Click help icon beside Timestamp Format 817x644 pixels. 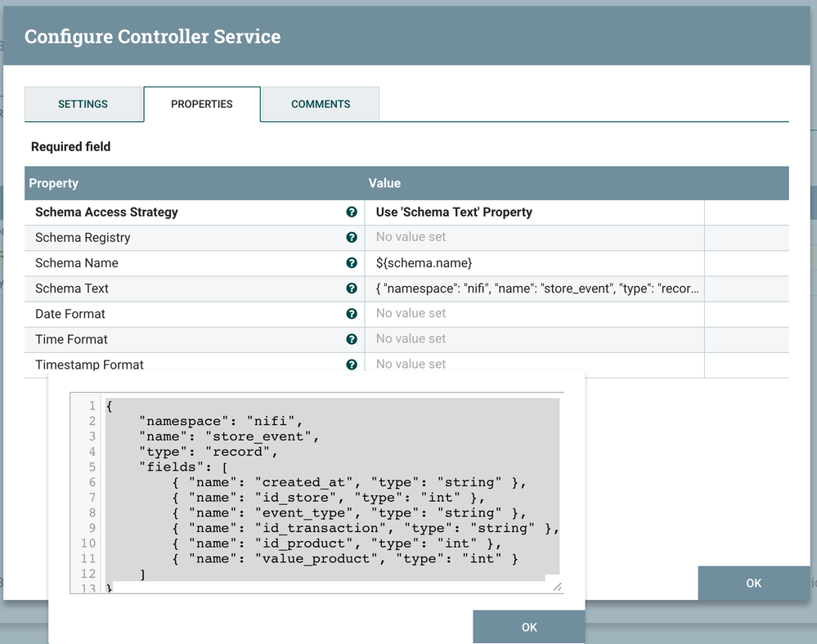352,364
